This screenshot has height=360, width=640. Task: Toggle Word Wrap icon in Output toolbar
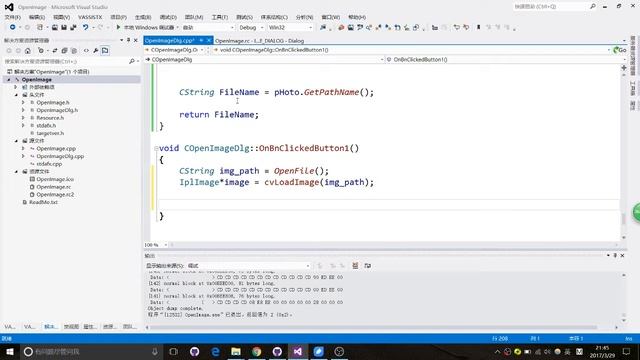point(368,266)
